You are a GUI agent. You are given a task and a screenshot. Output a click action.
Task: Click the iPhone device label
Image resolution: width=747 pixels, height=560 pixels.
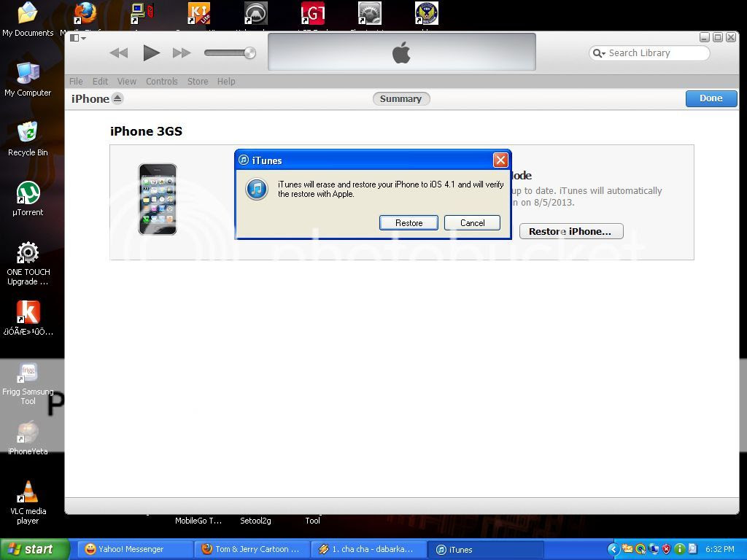(90, 98)
